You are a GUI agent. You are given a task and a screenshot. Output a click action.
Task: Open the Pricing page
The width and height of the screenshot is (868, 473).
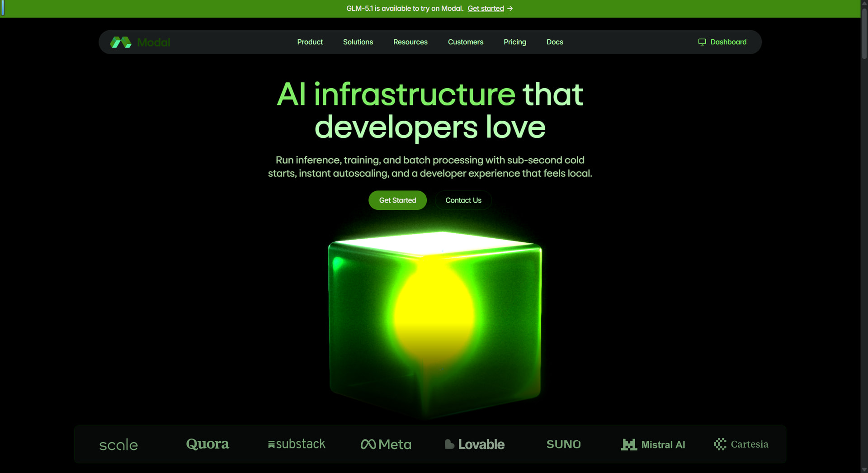515,42
